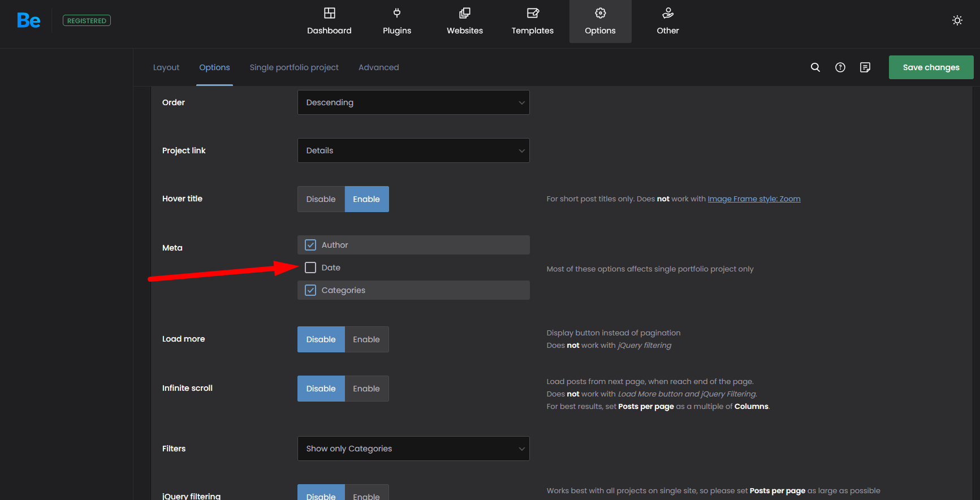The width and height of the screenshot is (980, 500).
Task: Click the Author checkbox label text
Action: click(x=335, y=245)
